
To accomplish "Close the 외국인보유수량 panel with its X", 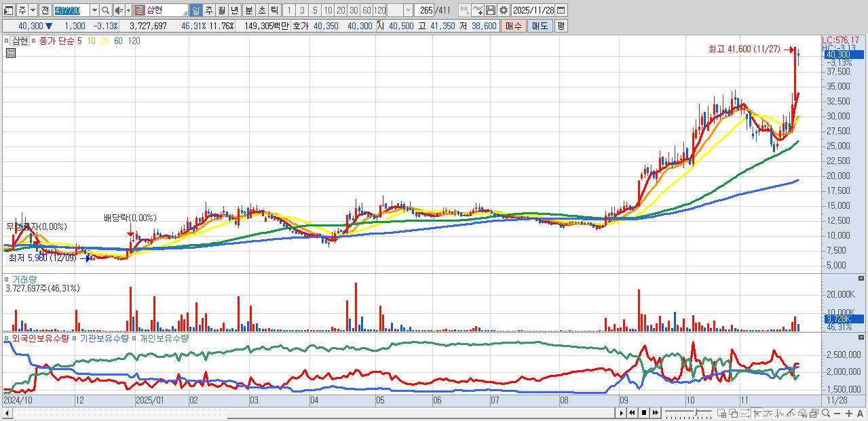I will click(861, 338).
